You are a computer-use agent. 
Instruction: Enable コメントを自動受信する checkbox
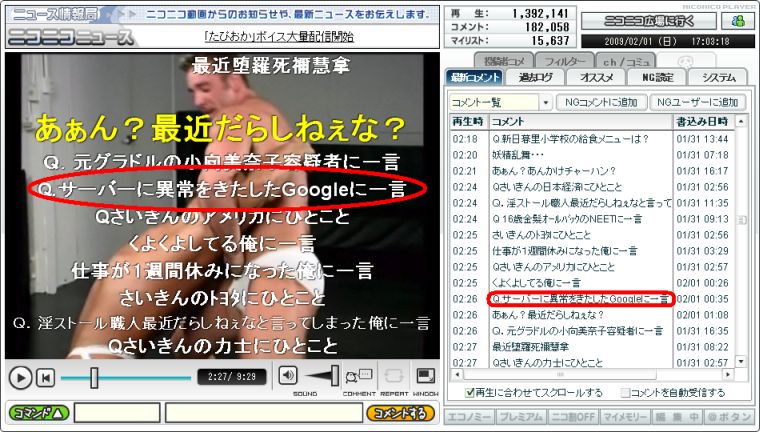(625, 393)
